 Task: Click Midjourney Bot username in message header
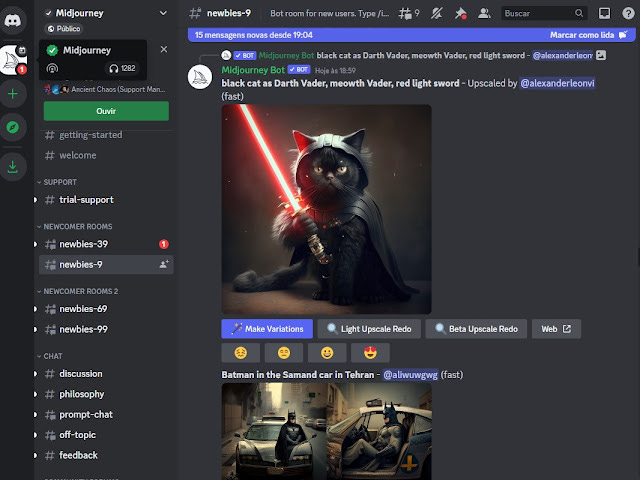coord(253,70)
